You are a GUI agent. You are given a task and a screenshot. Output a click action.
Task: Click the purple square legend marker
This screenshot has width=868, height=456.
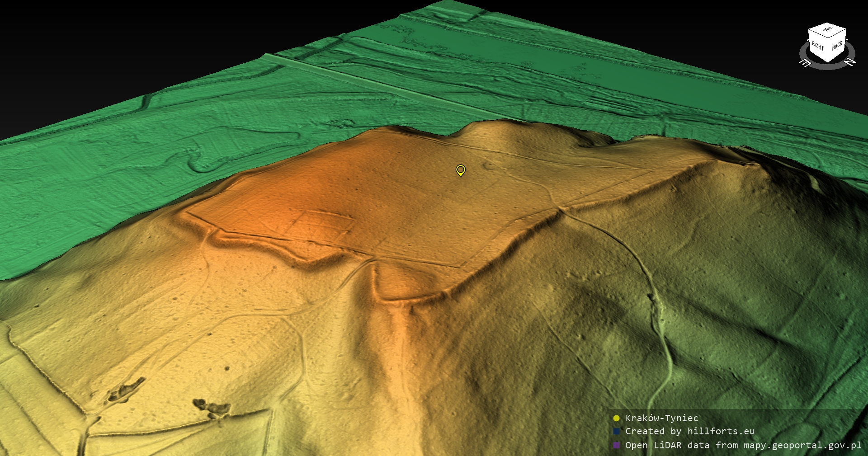pyautogui.click(x=616, y=445)
